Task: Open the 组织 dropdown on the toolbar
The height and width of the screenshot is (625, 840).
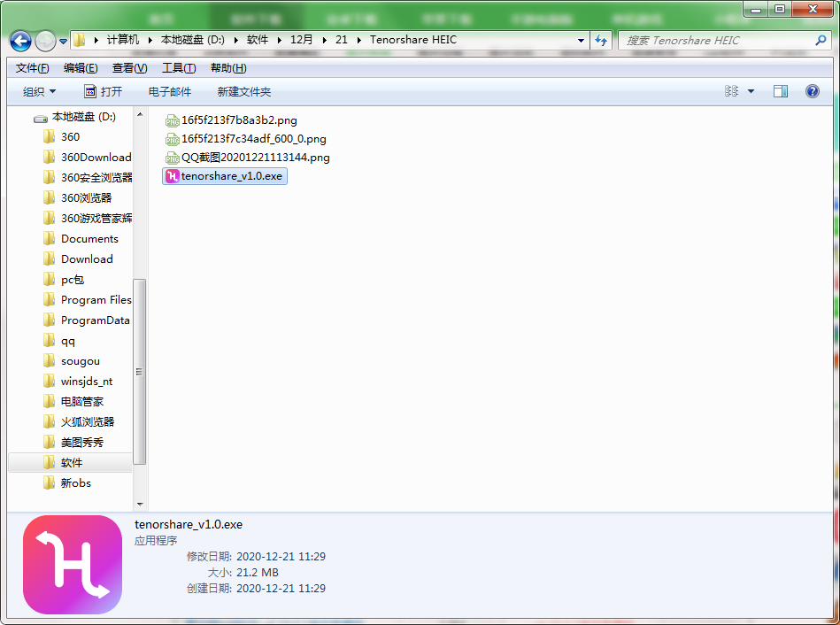Action: click(39, 92)
